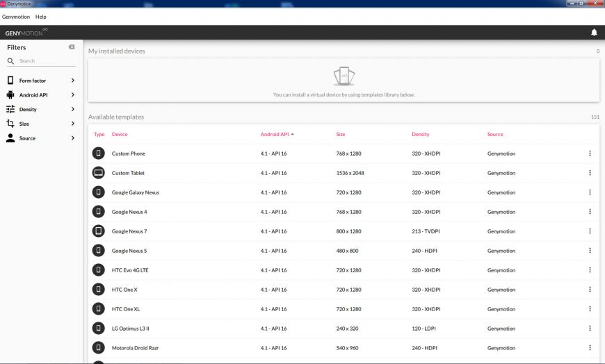605x364 pixels.
Task: Sort templates by Device column header
Action: tap(120, 134)
